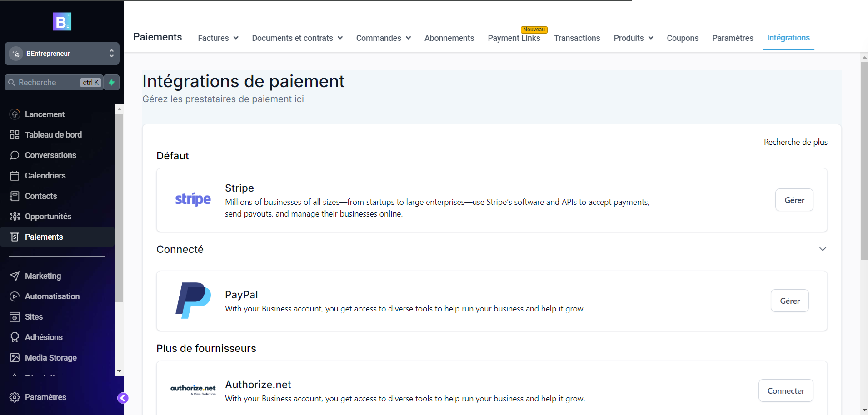Image resolution: width=868 pixels, height=415 pixels.
Task: Open the Coupons tab
Action: [683, 38]
